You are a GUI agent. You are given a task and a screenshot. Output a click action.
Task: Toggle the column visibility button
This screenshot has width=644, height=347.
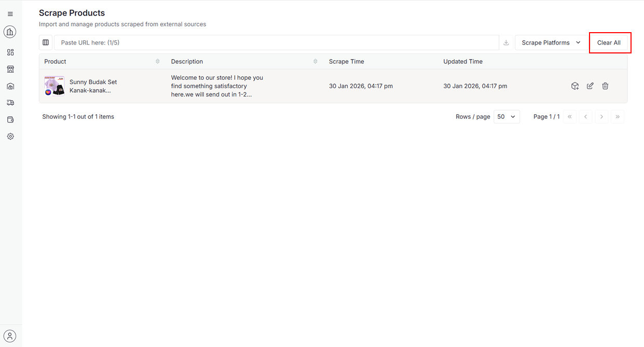pos(46,43)
